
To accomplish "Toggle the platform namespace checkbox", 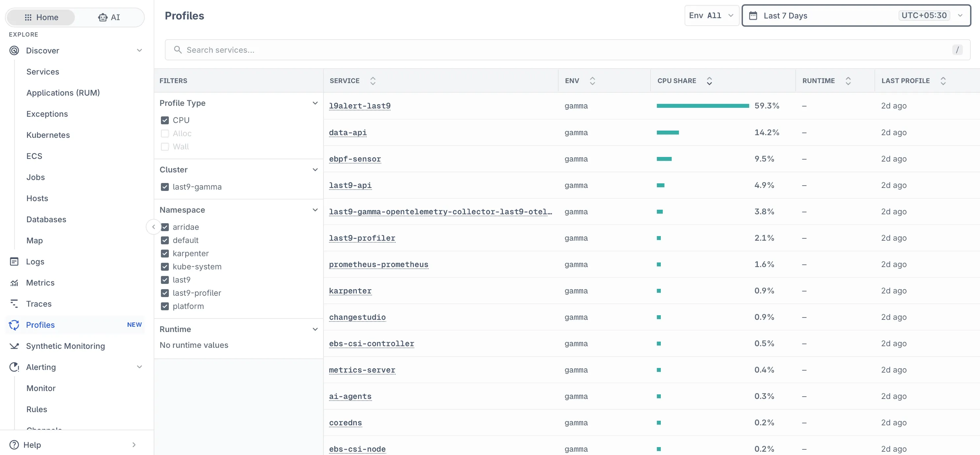I will 165,306.
